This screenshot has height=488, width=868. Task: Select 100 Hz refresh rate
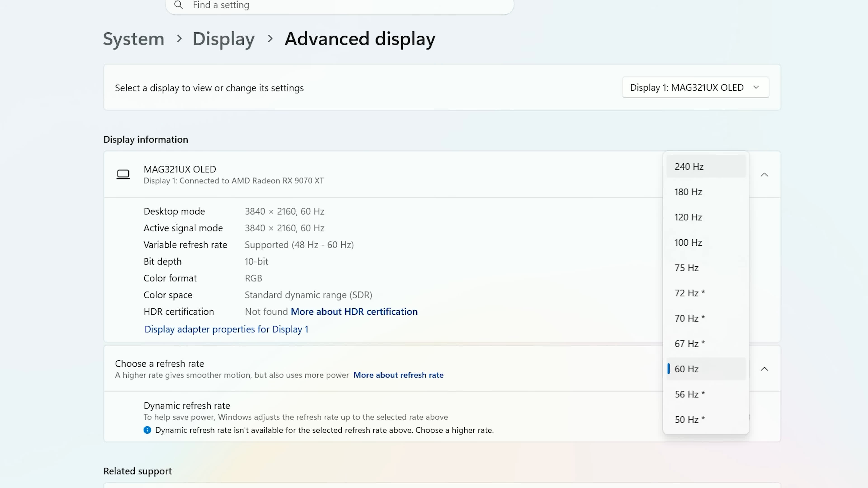[706, 242]
